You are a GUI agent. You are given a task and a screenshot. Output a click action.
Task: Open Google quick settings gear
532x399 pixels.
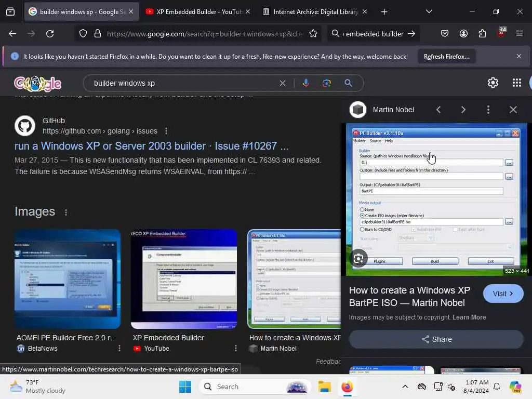(493, 83)
